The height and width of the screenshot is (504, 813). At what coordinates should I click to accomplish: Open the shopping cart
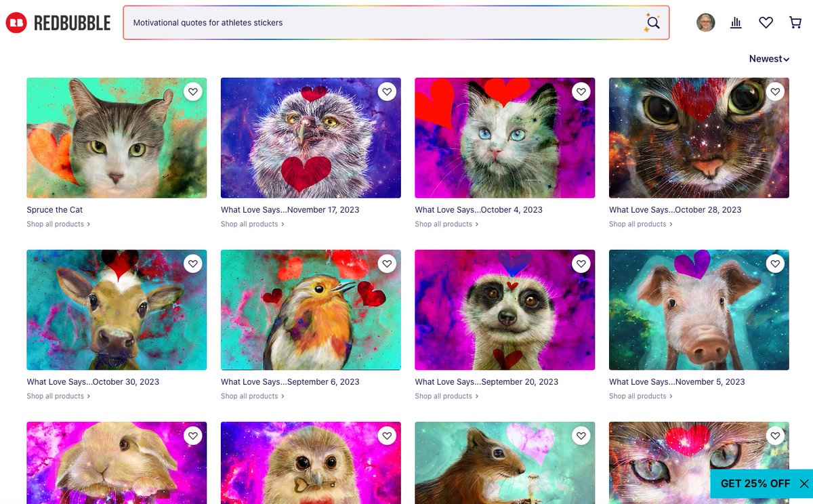pyautogui.click(x=795, y=22)
